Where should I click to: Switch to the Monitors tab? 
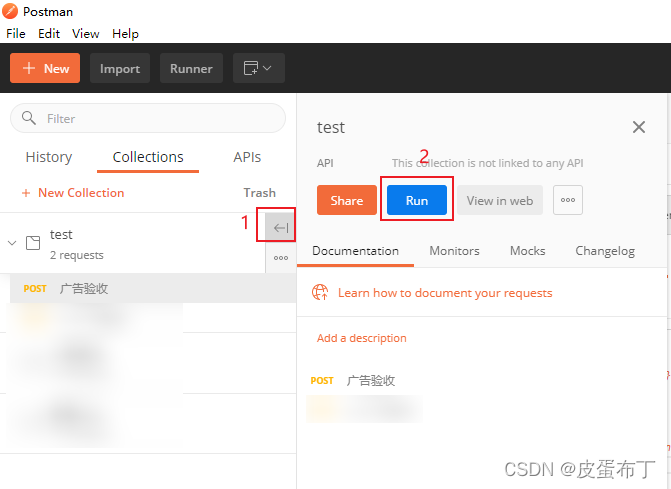point(454,251)
